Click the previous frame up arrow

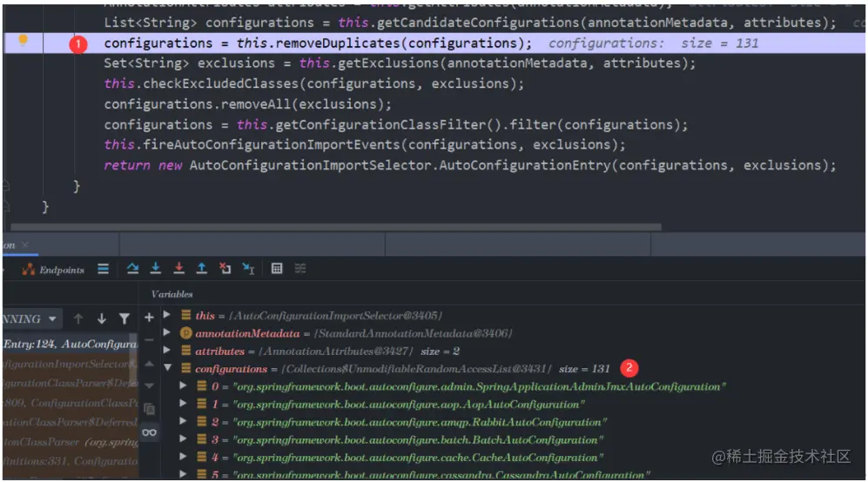pyautogui.click(x=78, y=318)
